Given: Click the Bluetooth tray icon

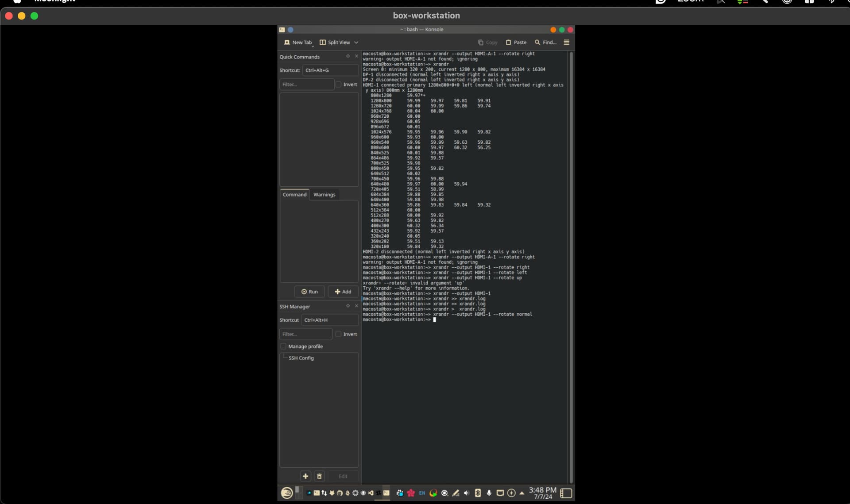Looking at the screenshot, I should pyautogui.click(x=478, y=493).
